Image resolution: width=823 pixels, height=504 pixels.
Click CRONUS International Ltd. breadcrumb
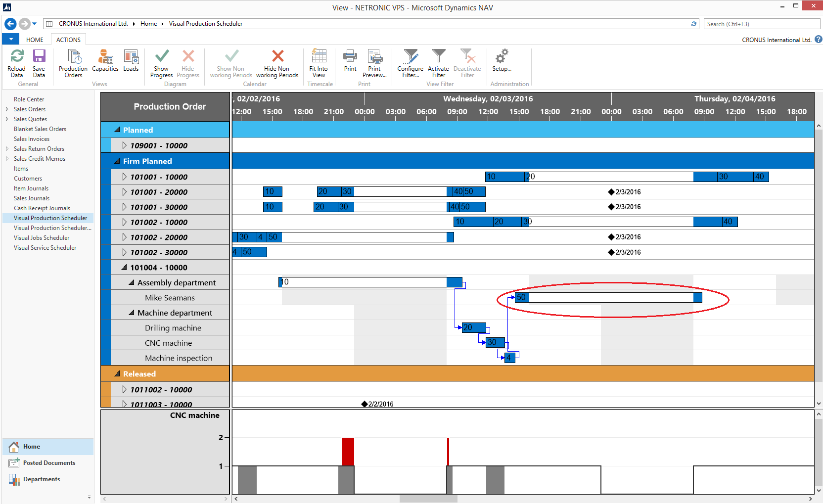pyautogui.click(x=93, y=24)
